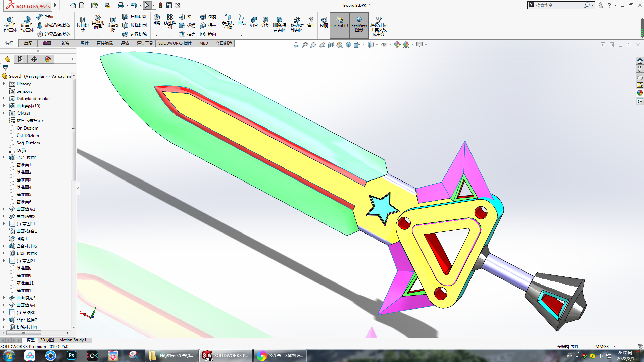Select the Linear Pattern (线性阵列) tool

170,22
